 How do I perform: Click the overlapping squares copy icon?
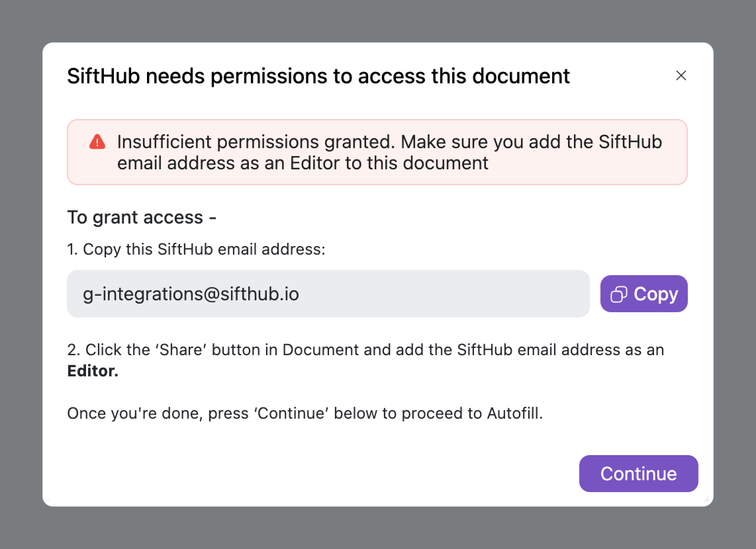[x=619, y=294]
